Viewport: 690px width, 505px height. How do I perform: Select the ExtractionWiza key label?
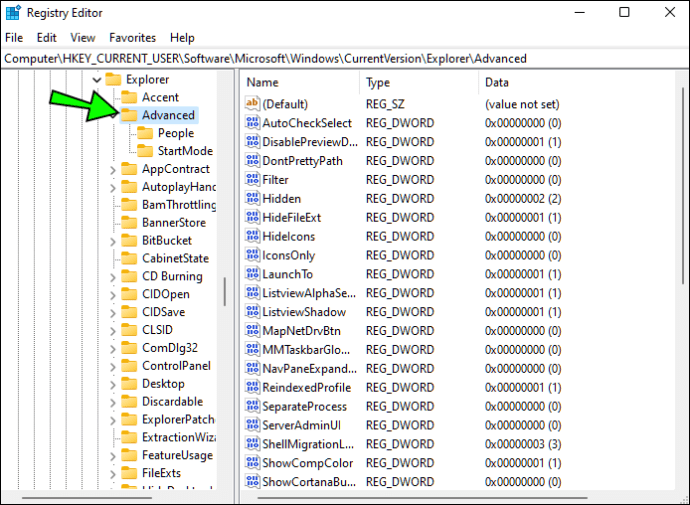pos(179,437)
